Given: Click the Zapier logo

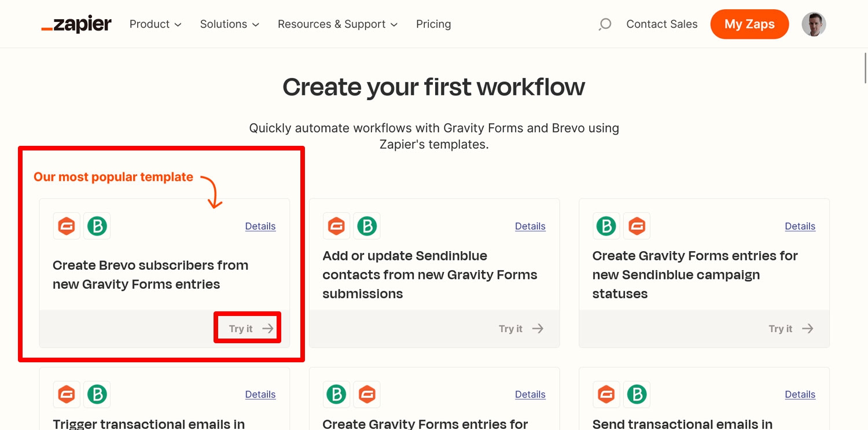Looking at the screenshot, I should (76, 24).
